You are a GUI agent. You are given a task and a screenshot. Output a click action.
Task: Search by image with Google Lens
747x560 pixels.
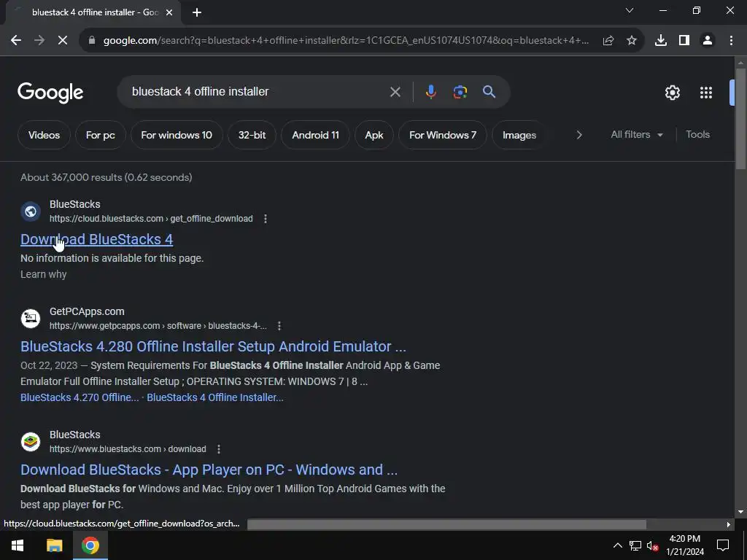460,92
